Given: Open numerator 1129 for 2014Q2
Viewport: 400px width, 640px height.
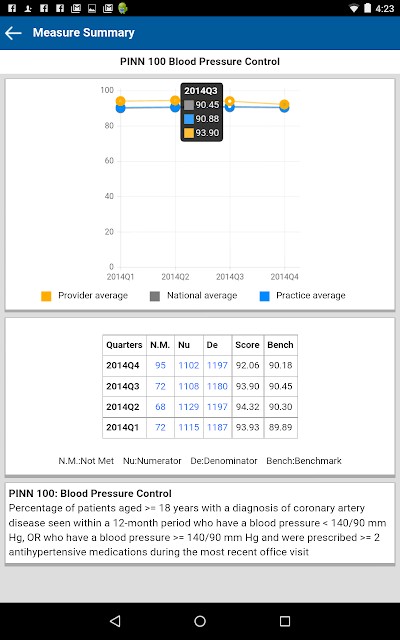Looking at the screenshot, I should pyautogui.click(x=189, y=407).
